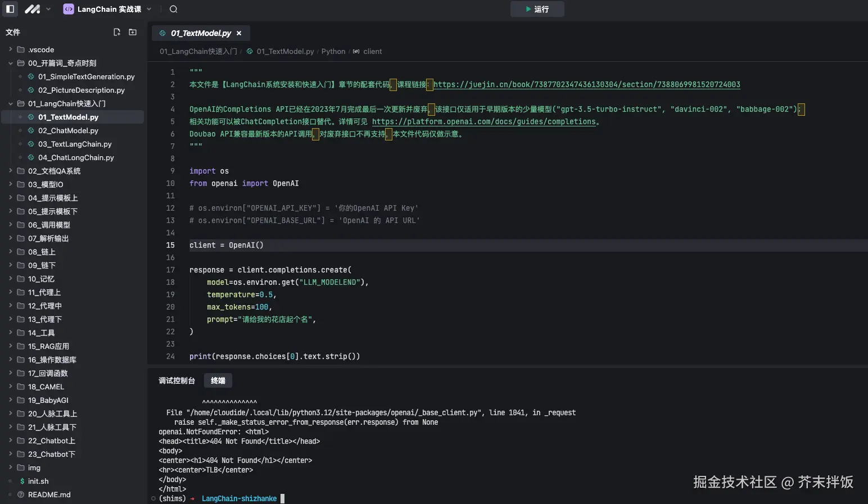Open the juejin.cn course link

[x=586, y=84]
